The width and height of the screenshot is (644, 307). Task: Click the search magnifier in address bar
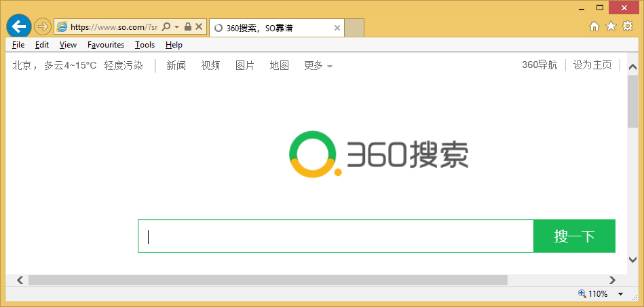tap(166, 27)
